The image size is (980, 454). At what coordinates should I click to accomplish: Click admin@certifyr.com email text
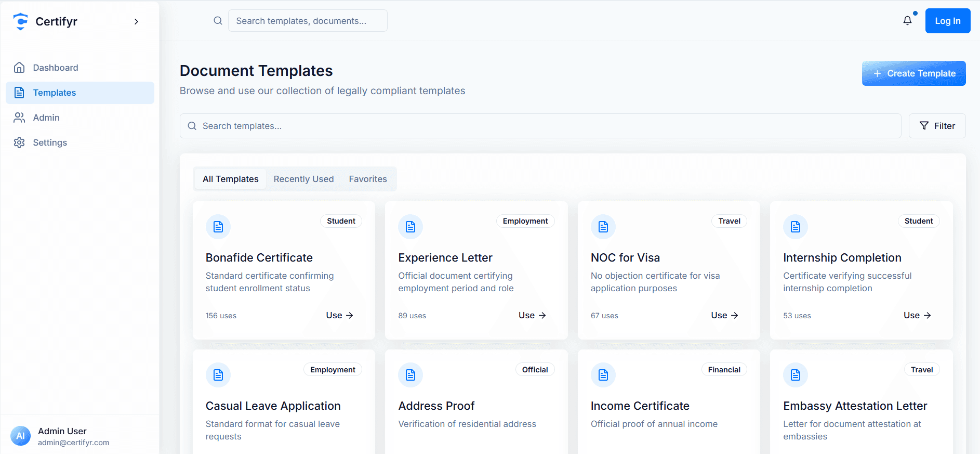tap(73, 443)
